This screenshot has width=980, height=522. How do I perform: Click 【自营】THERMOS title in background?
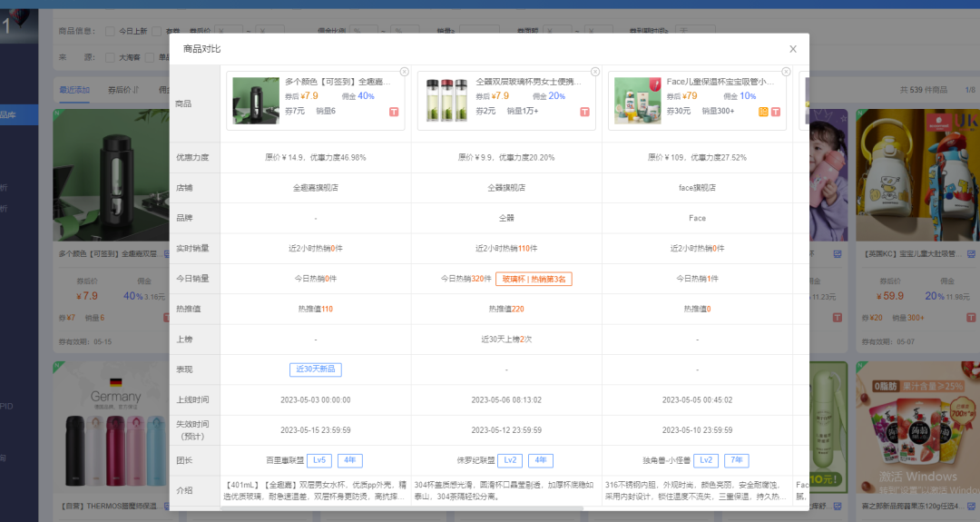[x=110, y=506]
